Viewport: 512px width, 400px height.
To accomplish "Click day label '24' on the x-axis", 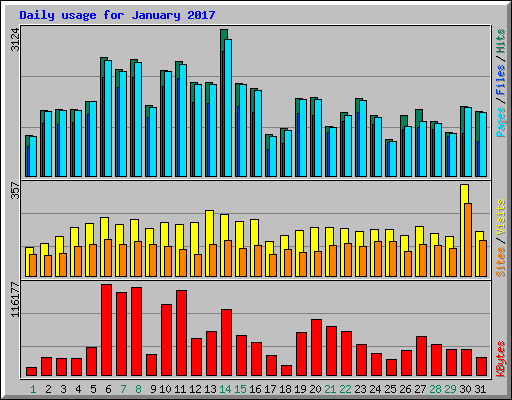I will point(375,389).
